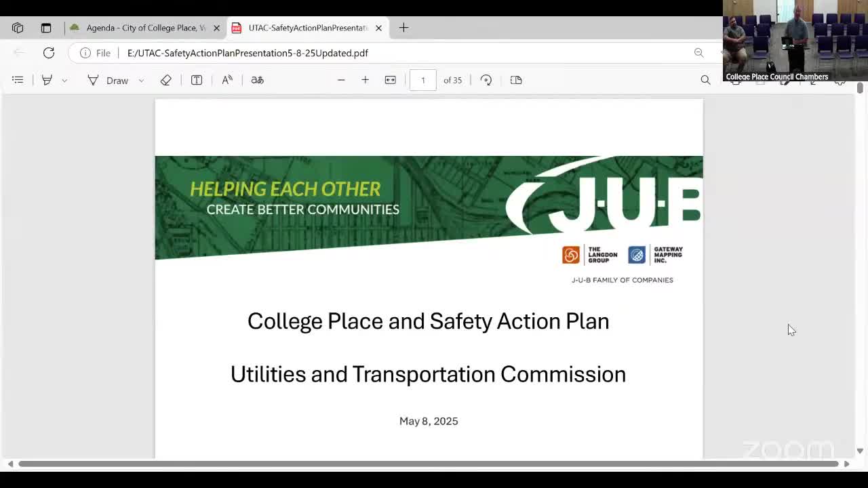The image size is (868, 488).
Task: Open the browser Workspaces icon
Action: 18,28
